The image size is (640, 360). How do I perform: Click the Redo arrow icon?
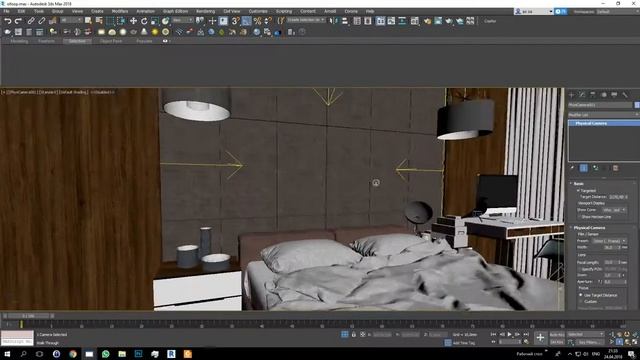click(18, 21)
